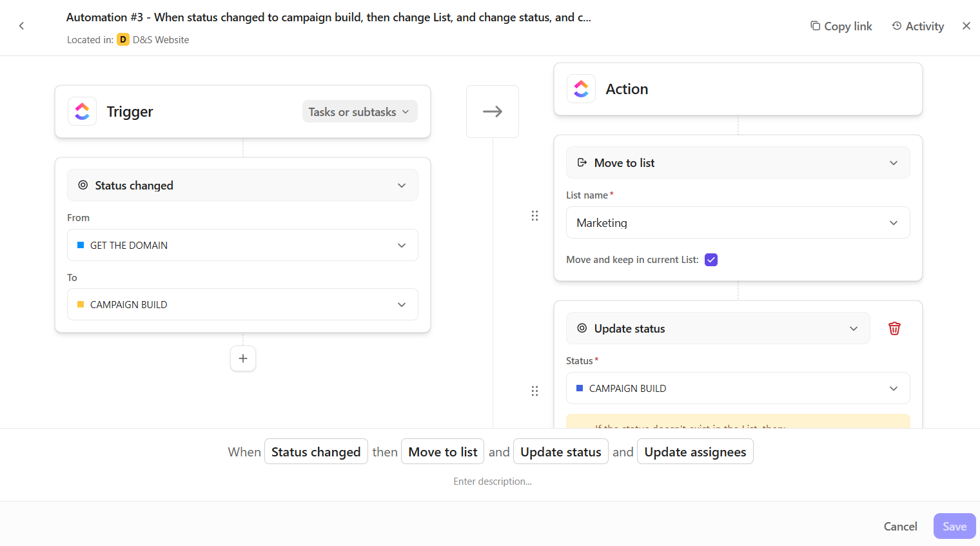Open the Activity log
980x546 pixels.
918,26
